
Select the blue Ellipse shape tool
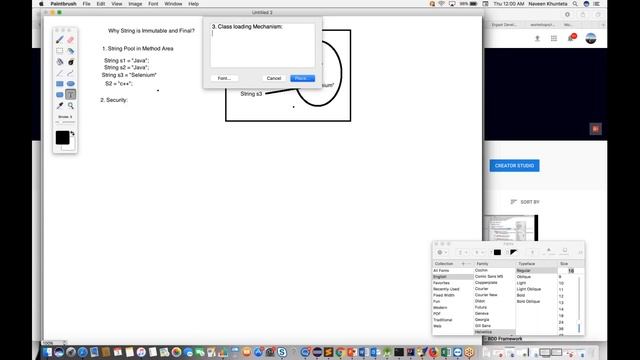click(71, 84)
